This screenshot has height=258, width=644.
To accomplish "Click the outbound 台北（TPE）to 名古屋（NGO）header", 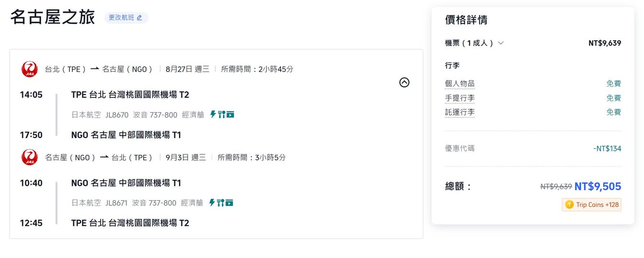I will [99, 69].
